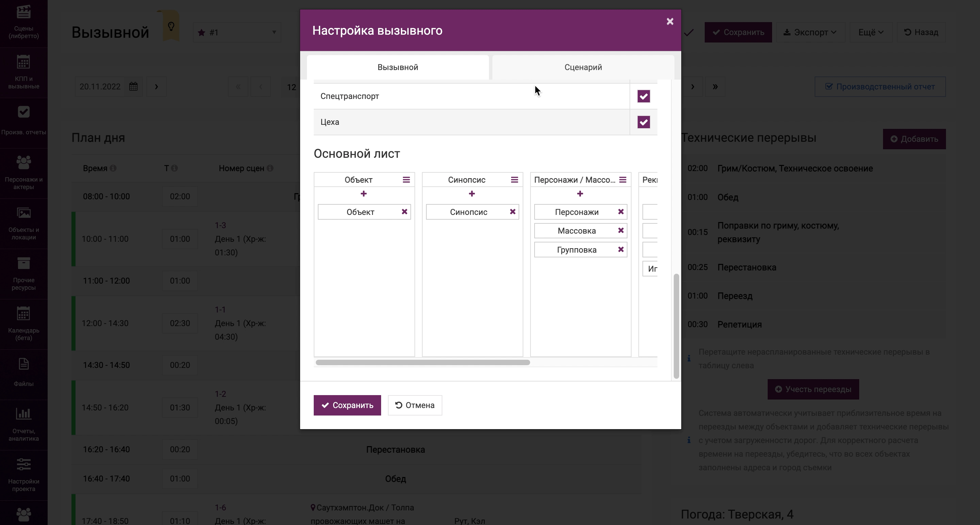Edit the 02:00 duration field for 08:00 - 10:00
Viewport: 980px width, 525px height.
pos(180,197)
